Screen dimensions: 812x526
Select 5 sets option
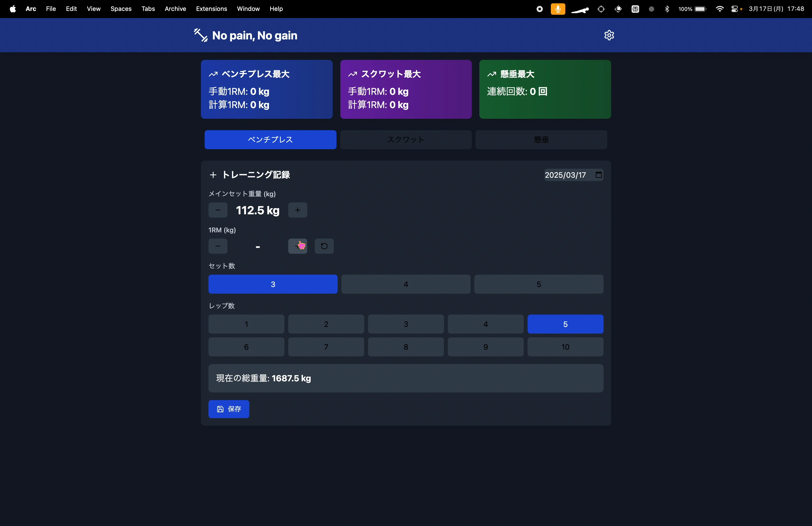point(538,284)
